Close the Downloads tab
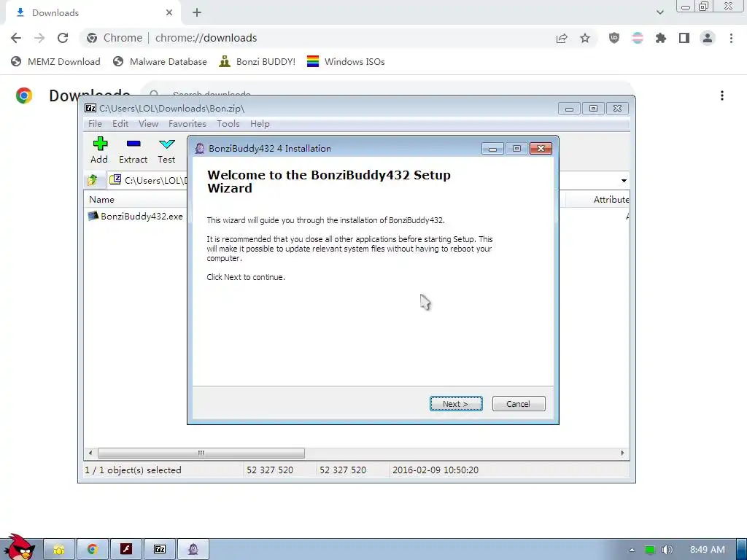The image size is (747, 560). click(x=169, y=13)
